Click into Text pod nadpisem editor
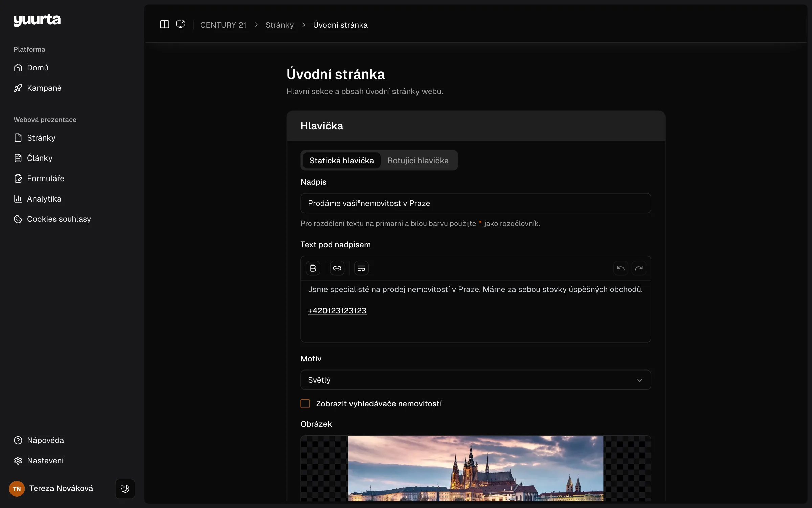812x508 pixels. pyautogui.click(x=476, y=311)
